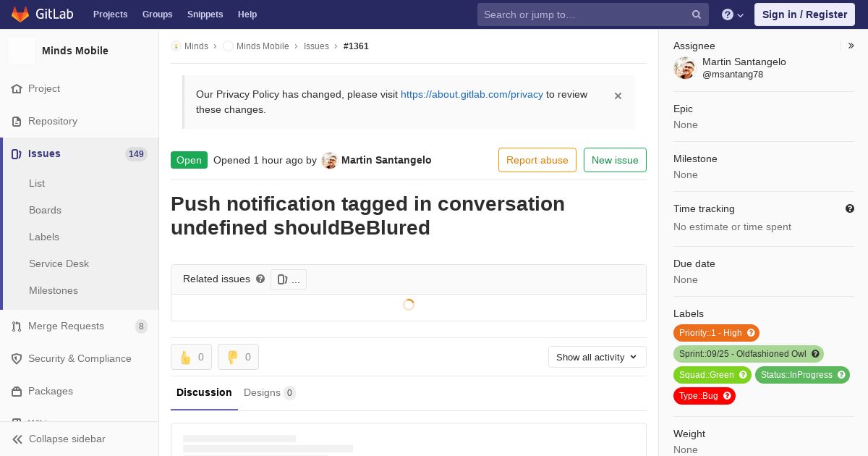The image size is (868, 456).
Task: Click the Report abuse button
Action: click(x=537, y=160)
